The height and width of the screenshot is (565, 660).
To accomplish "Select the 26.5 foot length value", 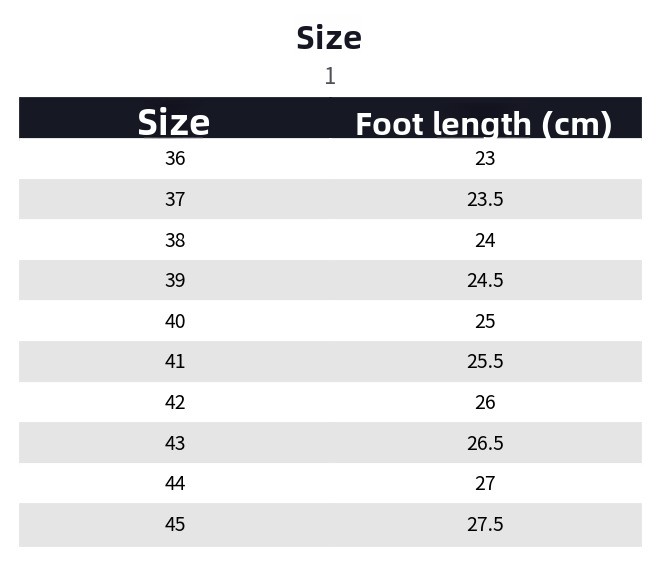I will pos(485,443).
